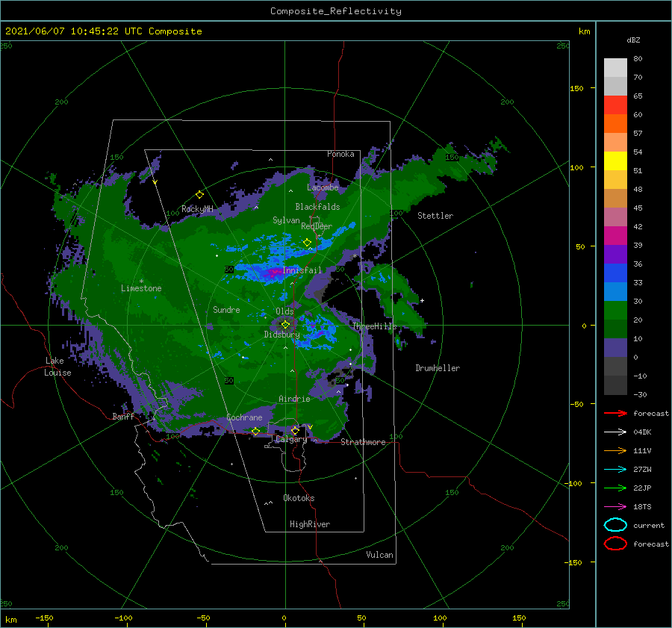The width and height of the screenshot is (672, 628).
Task: Select the blue 36 dBZ swatch
Action: [615, 273]
